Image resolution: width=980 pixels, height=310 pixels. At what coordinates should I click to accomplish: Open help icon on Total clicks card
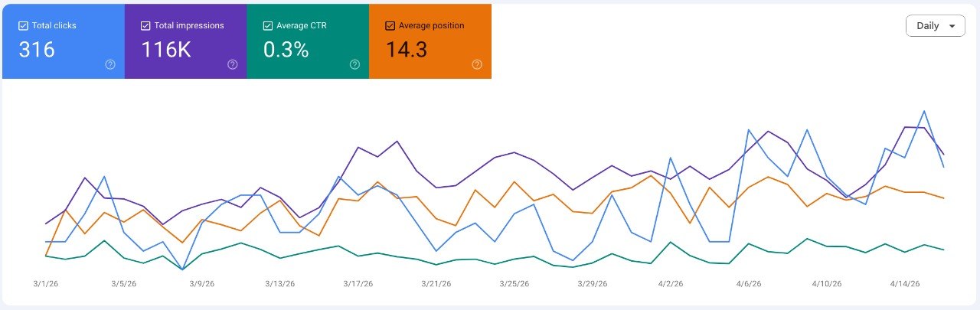[x=110, y=64]
